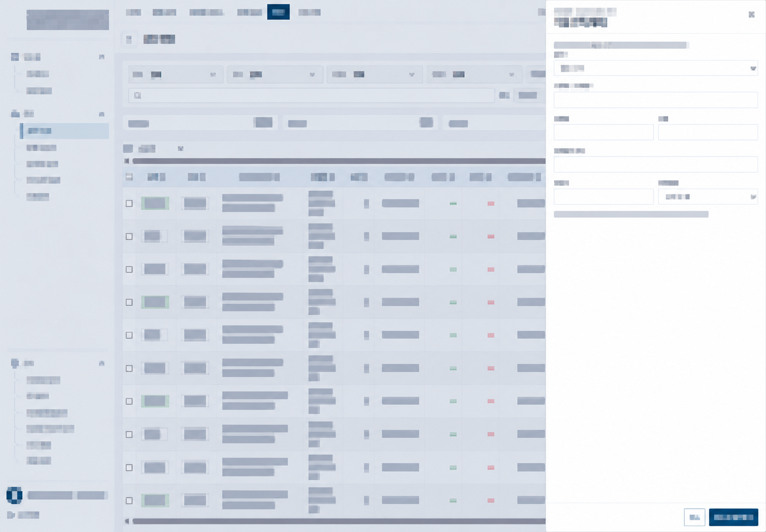The image size is (766, 532).
Task: Click the left arrow of the scrollbar above the table header
Action: pyautogui.click(x=127, y=161)
